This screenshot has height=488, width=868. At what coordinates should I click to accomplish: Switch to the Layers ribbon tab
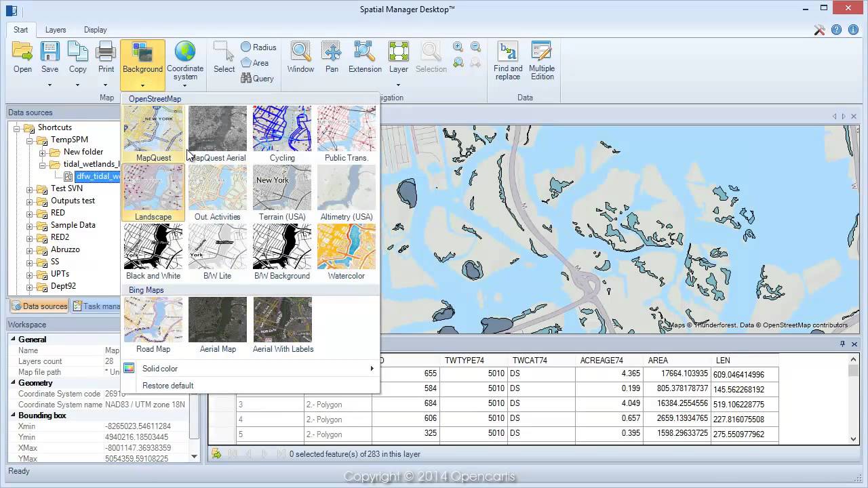coord(56,30)
